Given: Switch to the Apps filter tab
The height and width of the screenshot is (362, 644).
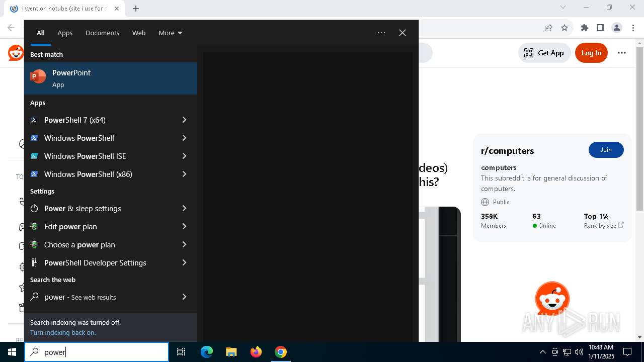Looking at the screenshot, I should click(x=65, y=33).
